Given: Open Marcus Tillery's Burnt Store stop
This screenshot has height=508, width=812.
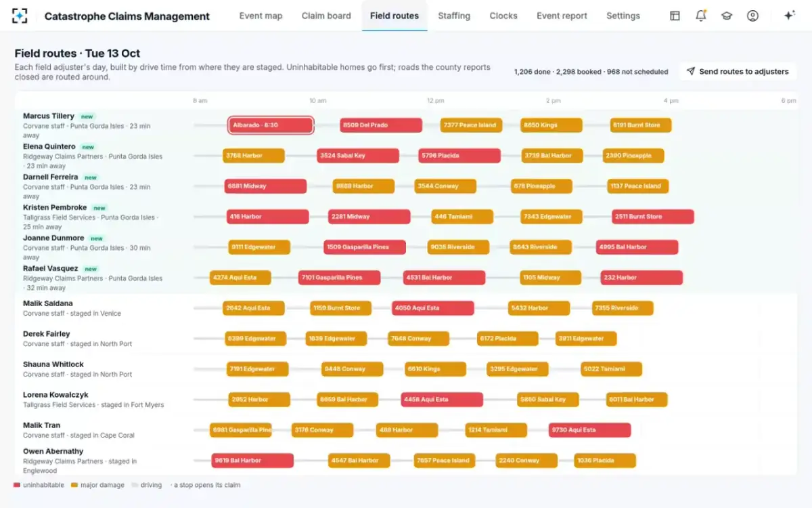Looking at the screenshot, I should click(x=640, y=125).
